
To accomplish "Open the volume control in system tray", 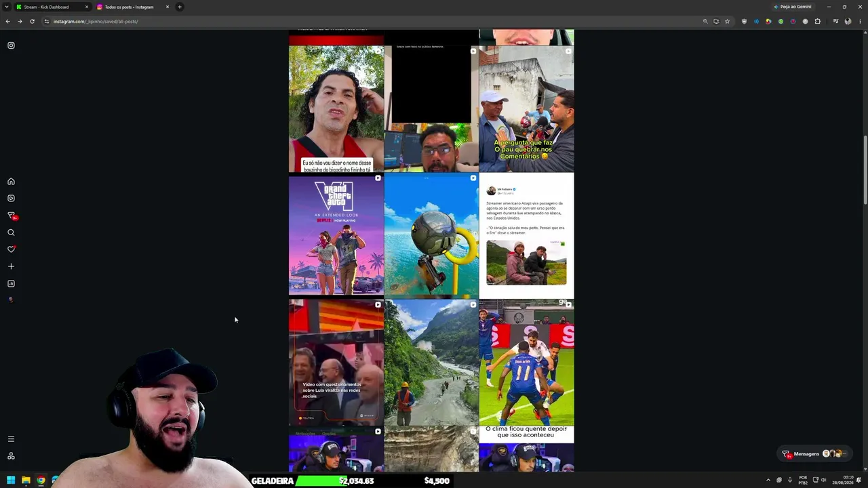I will click(x=824, y=481).
